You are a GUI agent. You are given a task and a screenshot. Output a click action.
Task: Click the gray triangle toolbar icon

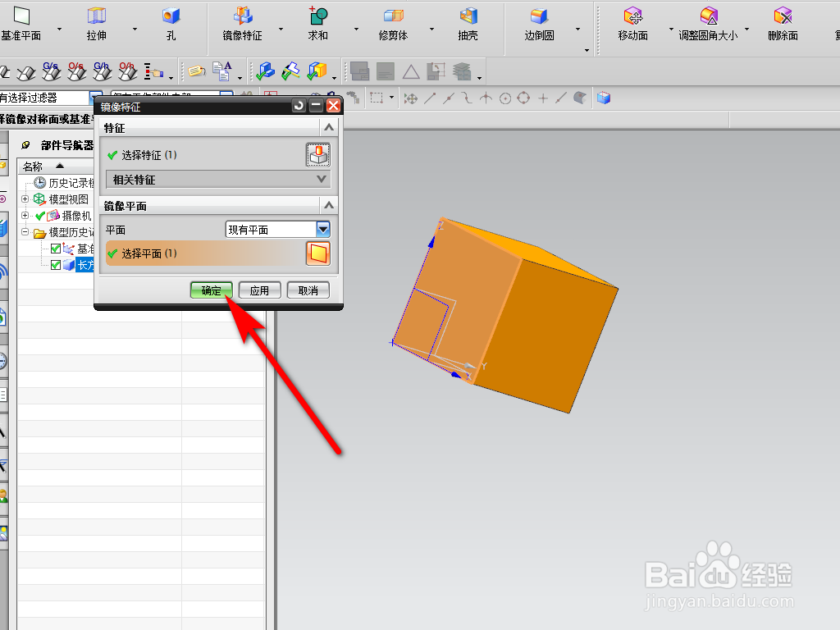click(x=411, y=71)
